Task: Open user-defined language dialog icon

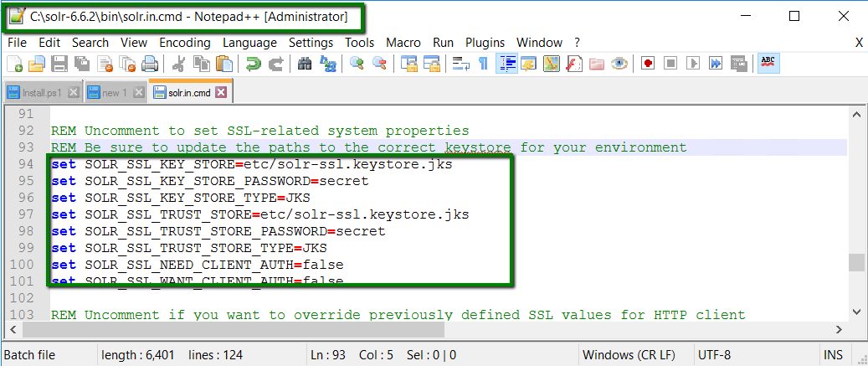Action: click(529, 64)
